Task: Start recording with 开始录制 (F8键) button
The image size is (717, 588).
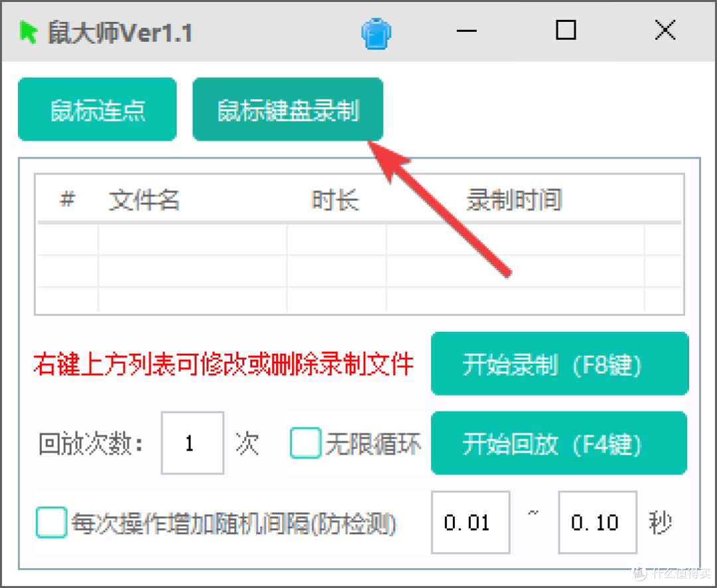Action: pos(560,364)
